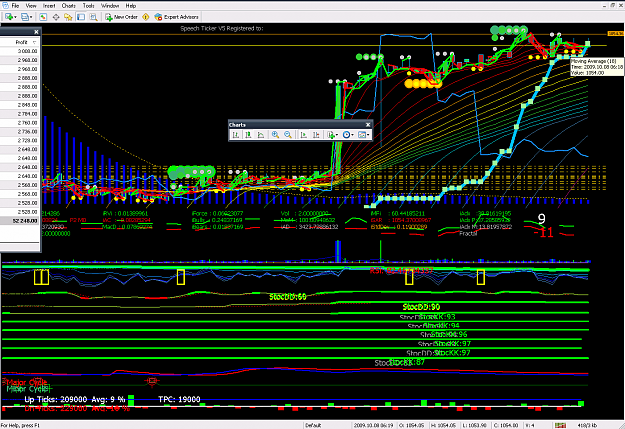Sort by the Profit column header
The image size is (625, 429).
click(x=19, y=42)
